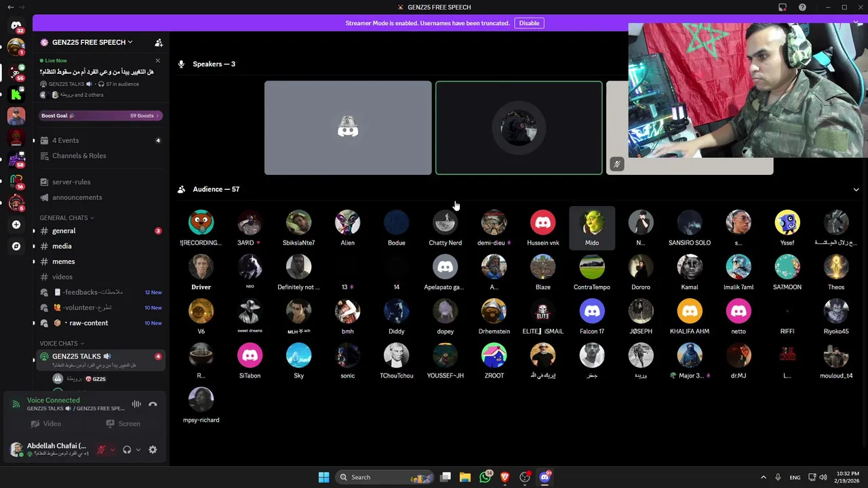Click the Boost Goal progress bar
The image size is (868, 488).
[100, 116]
